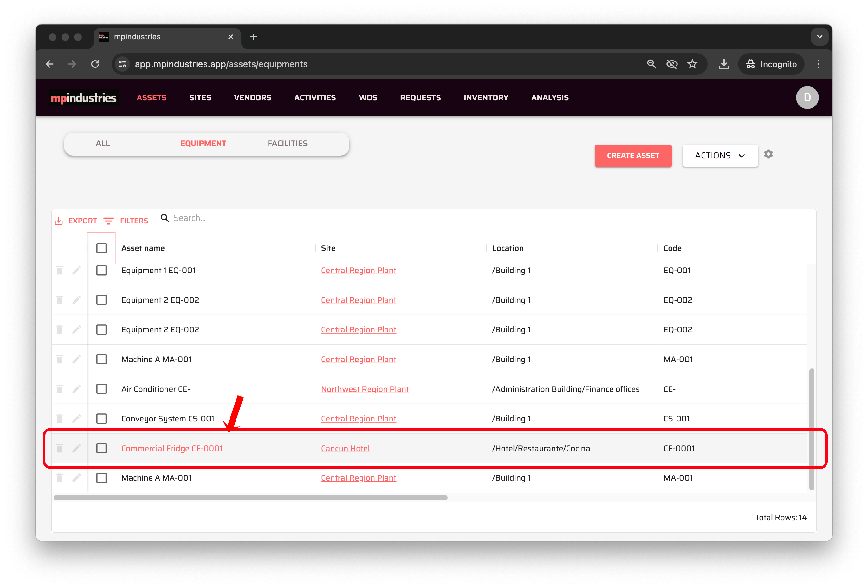Edit Conveyor System CS-001 with pencil icon
868x588 pixels.
(x=77, y=419)
